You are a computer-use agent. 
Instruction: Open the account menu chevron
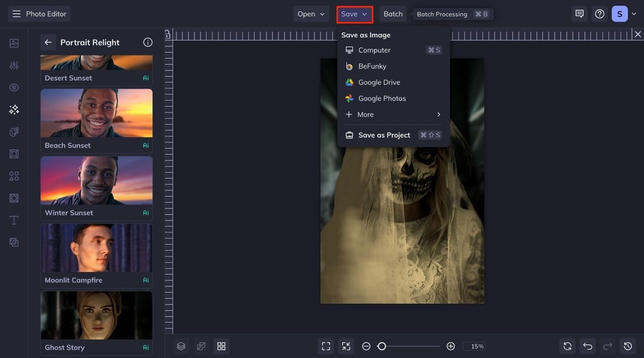[x=634, y=14]
